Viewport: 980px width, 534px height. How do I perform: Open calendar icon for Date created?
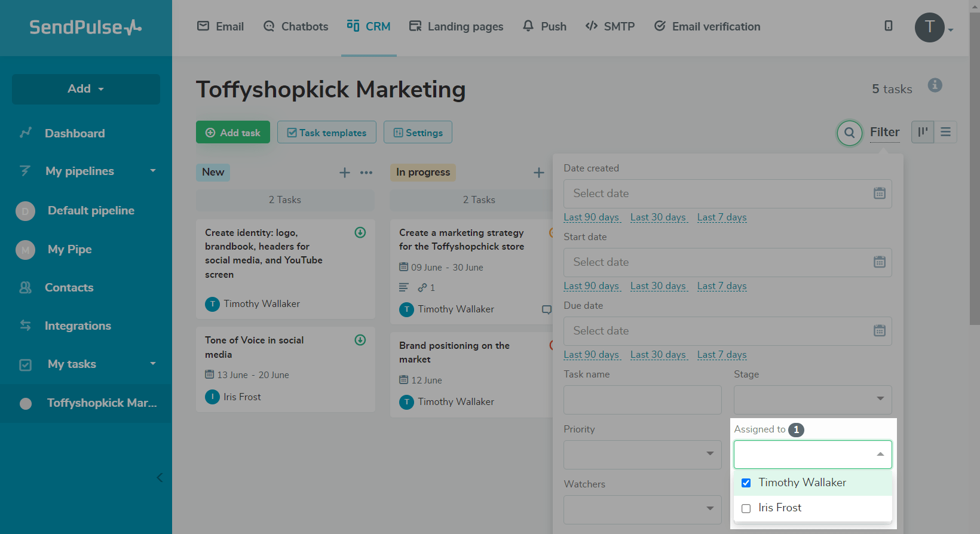tap(880, 193)
